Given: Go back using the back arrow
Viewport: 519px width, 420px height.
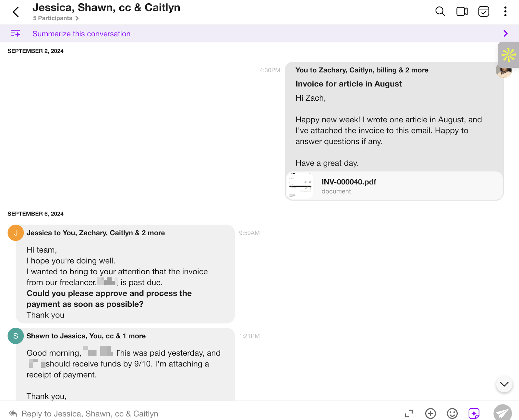Looking at the screenshot, I should click(x=16, y=12).
